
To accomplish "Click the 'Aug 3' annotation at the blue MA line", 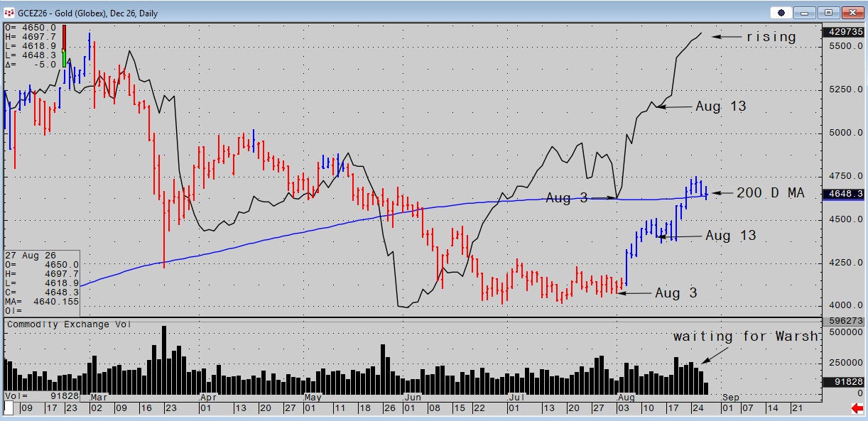I will click(x=567, y=199).
